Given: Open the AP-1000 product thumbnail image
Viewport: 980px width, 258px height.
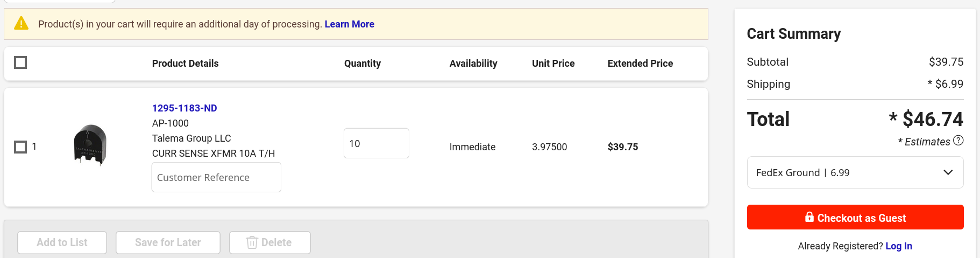Looking at the screenshot, I should tap(90, 145).
